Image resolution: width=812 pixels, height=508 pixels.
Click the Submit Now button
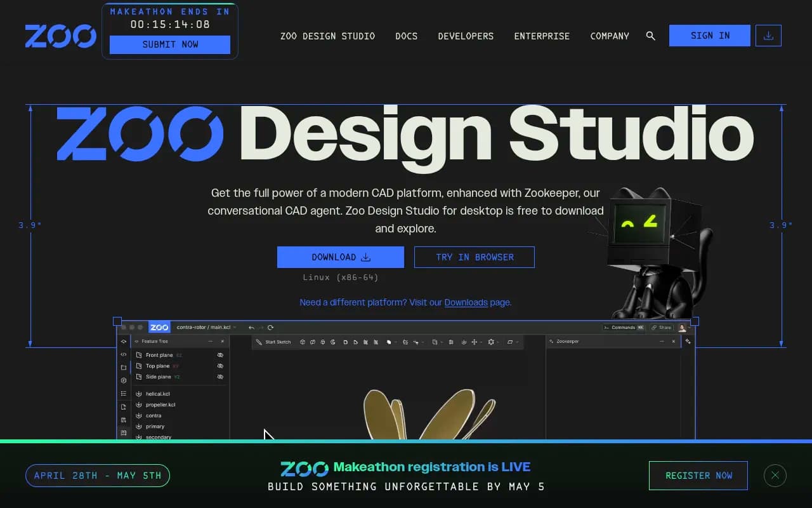tap(170, 44)
